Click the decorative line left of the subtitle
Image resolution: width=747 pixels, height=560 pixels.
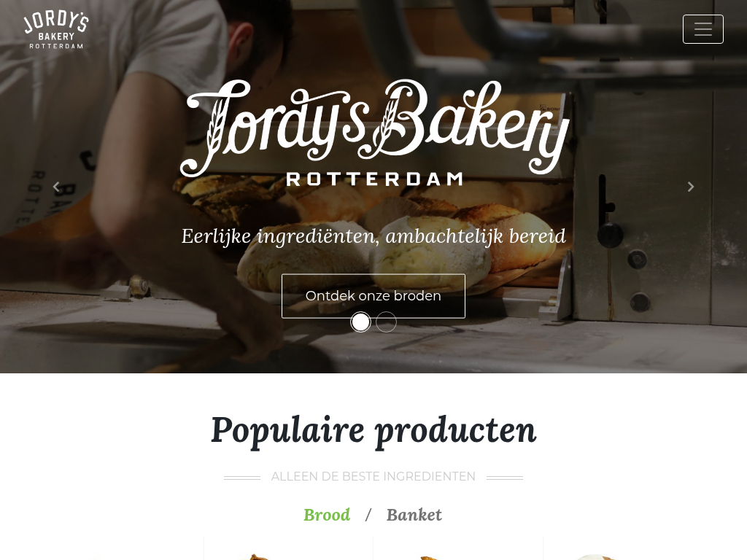242,477
